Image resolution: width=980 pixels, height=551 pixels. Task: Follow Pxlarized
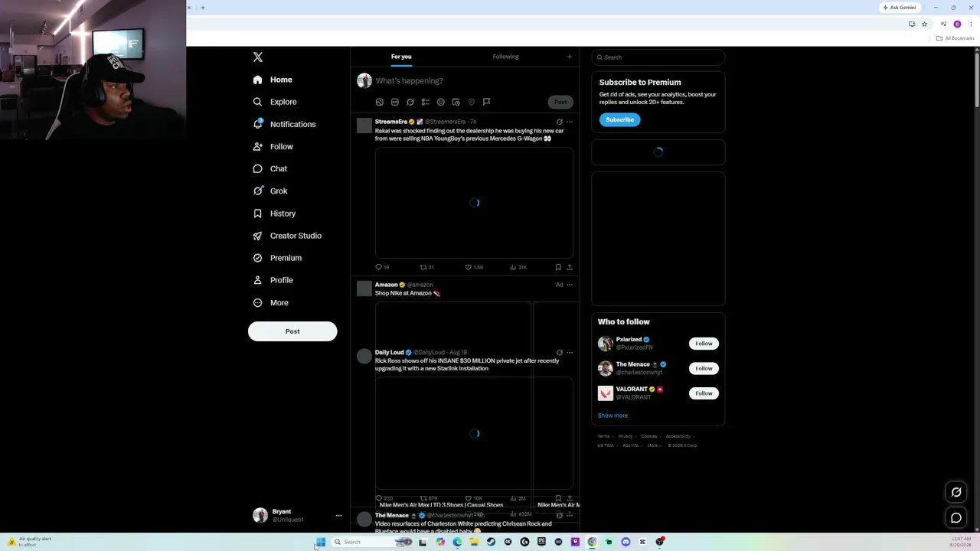[x=704, y=344]
